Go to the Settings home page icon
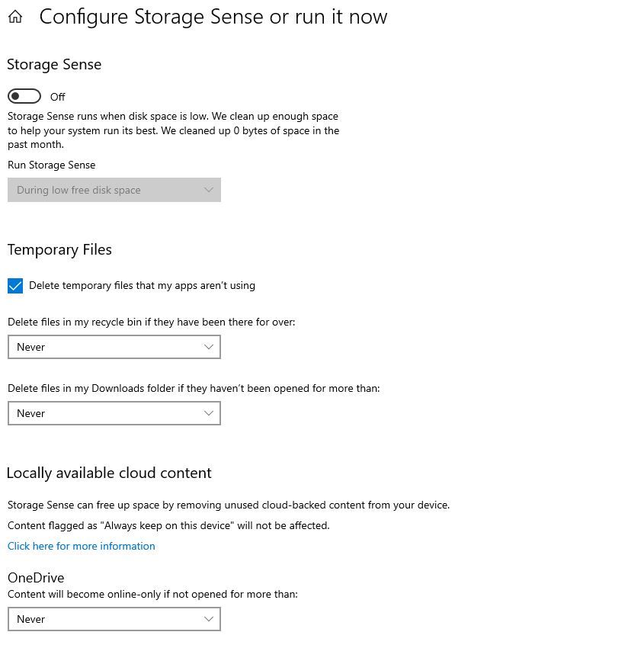The image size is (644, 648). coord(15,17)
